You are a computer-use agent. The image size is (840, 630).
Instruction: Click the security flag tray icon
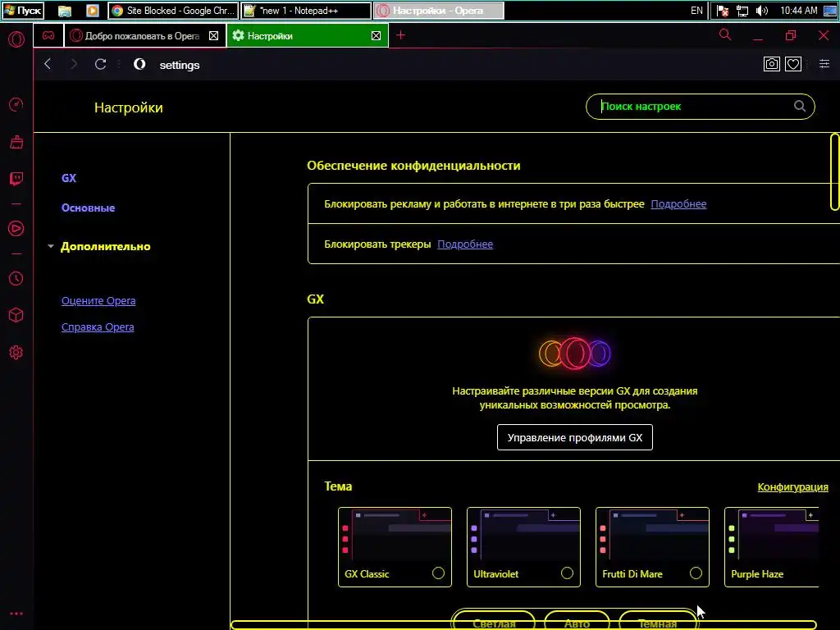coord(723,11)
